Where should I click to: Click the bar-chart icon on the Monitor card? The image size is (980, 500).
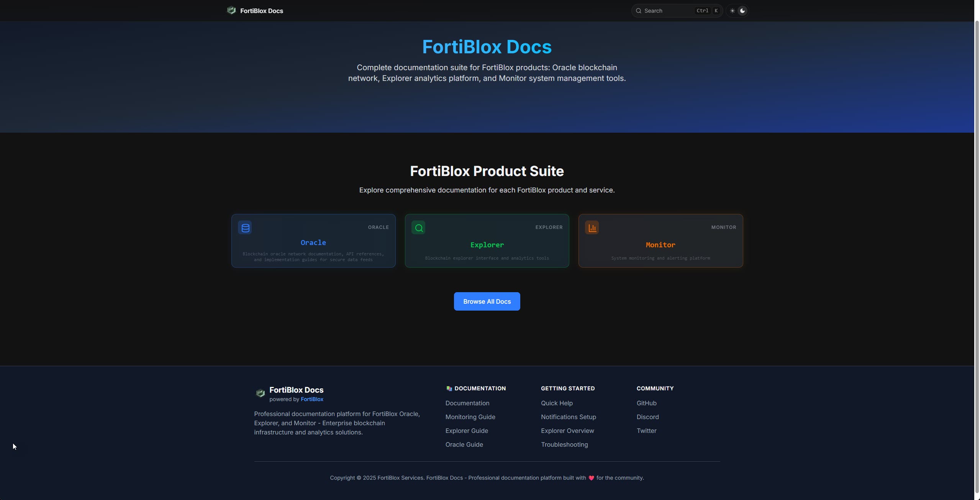point(592,227)
